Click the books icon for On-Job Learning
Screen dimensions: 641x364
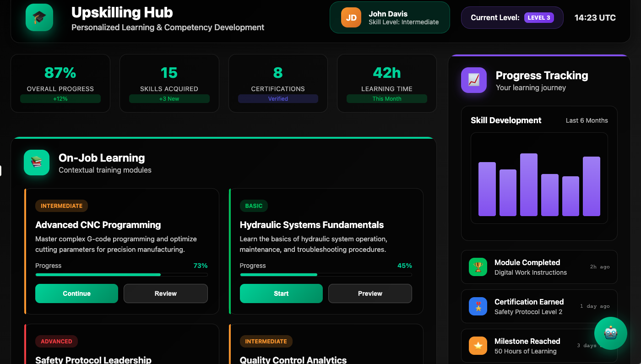click(x=37, y=163)
